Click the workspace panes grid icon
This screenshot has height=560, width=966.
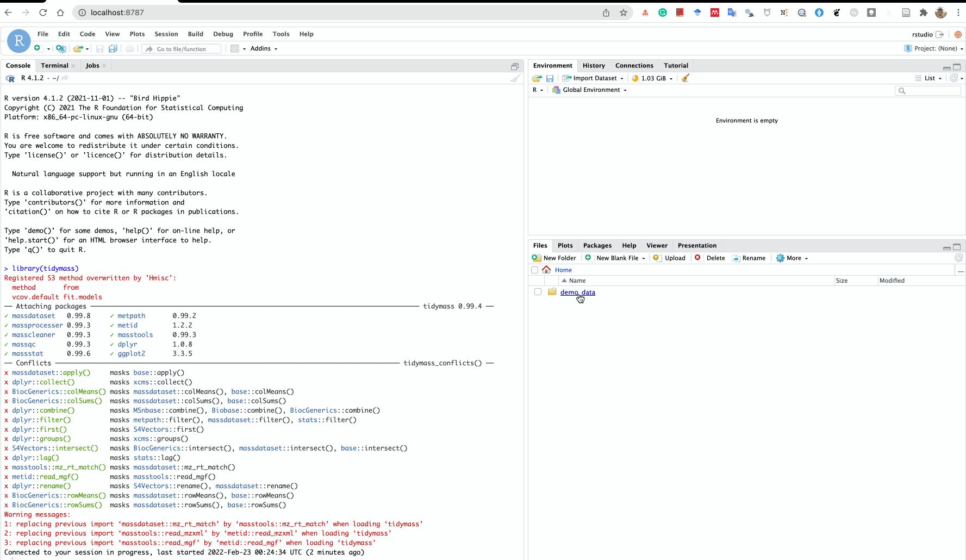tap(235, 48)
